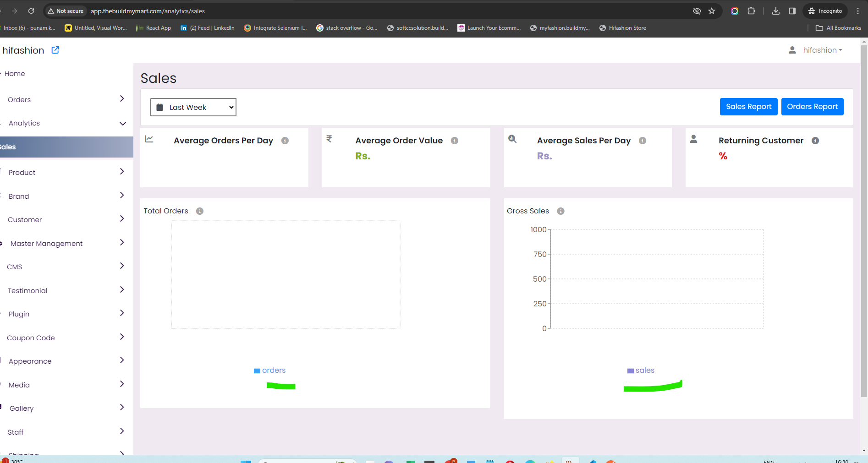Click the user avatar icon in the header
The image size is (868, 463).
click(x=792, y=50)
